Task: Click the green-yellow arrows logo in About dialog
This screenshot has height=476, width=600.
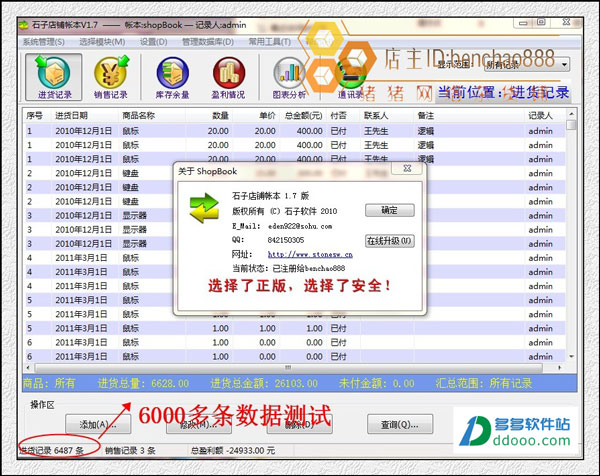Action: (204, 208)
